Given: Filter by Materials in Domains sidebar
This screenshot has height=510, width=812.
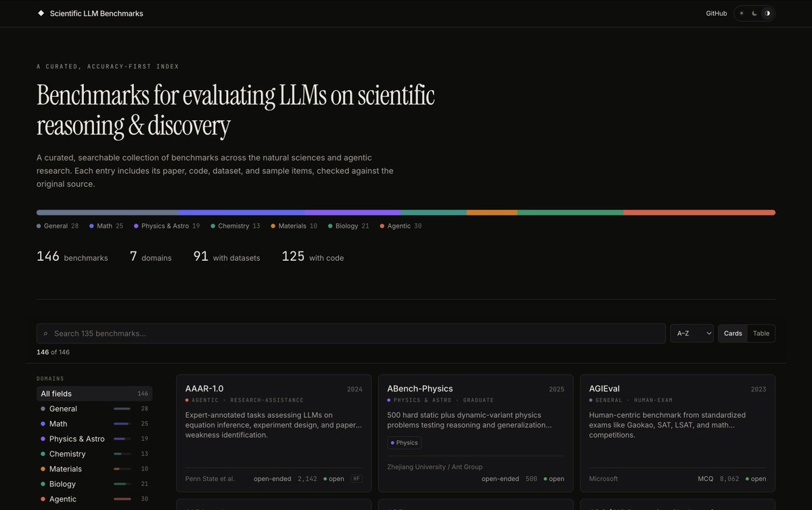Looking at the screenshot, I should [x=94, y=469].
